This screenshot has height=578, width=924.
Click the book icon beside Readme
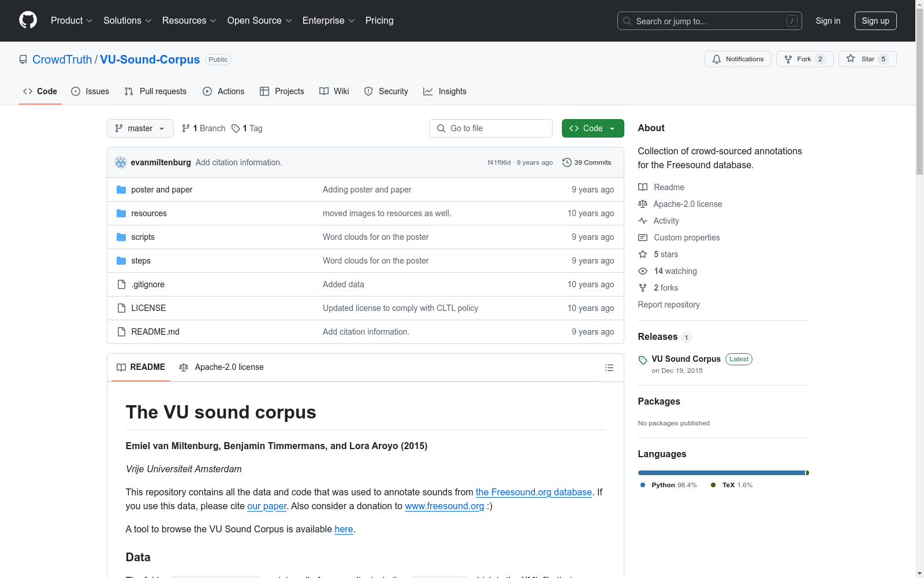coord(643,187)
